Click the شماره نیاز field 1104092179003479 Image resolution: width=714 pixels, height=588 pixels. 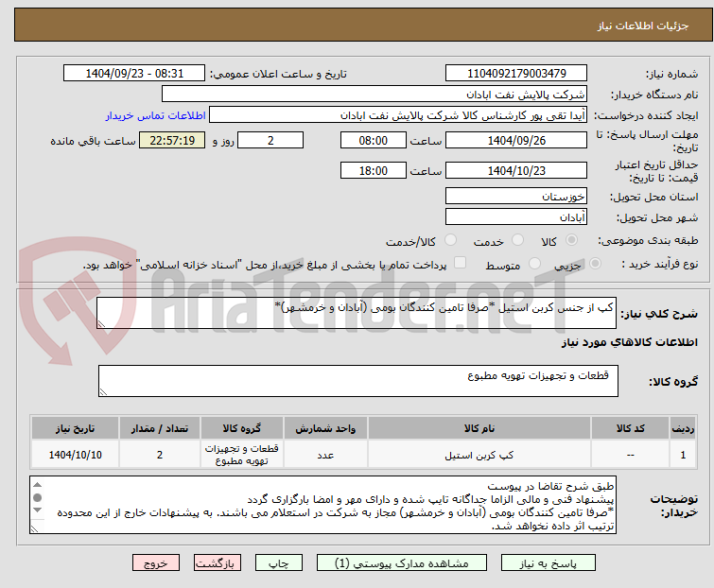pos(516,74)
